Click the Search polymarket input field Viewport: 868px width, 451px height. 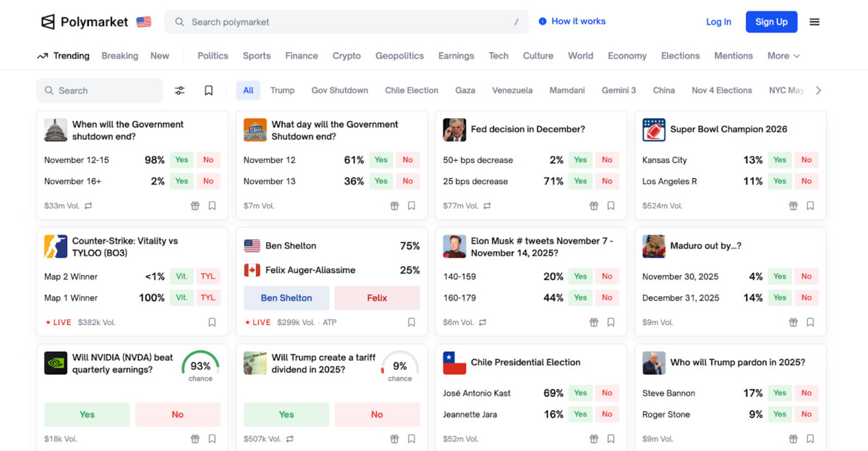[x=347, y=22]
